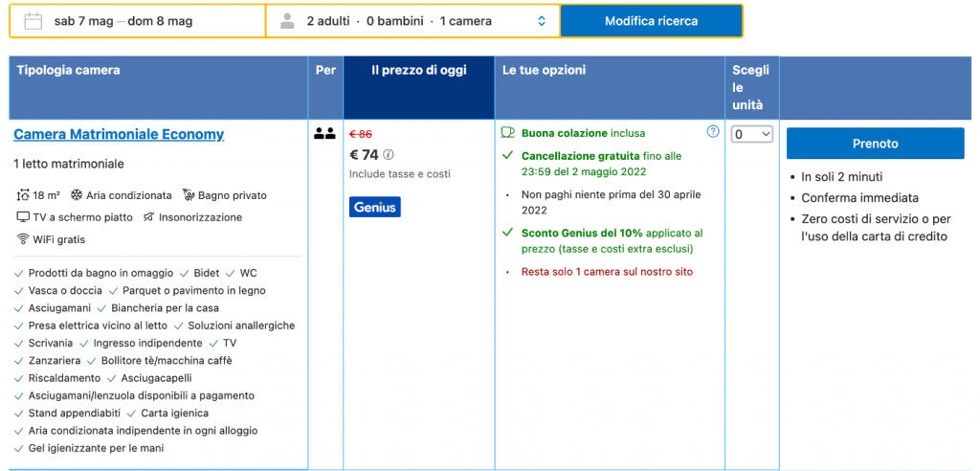Click the free WiFi icon
Image resolution: width=980 pixels, height=471 pixels.
click(x=22, y=239)
